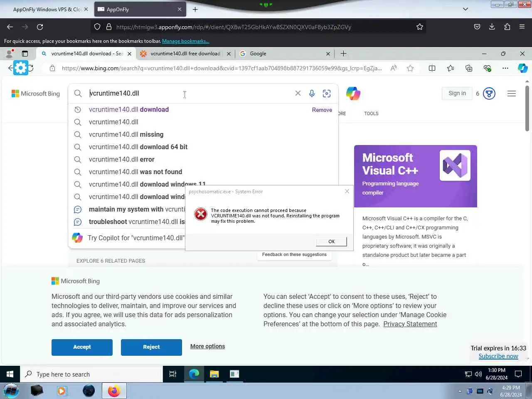Open the Bing TOOLS menu
The image size is (532, 399).
(x=371, y=113)
